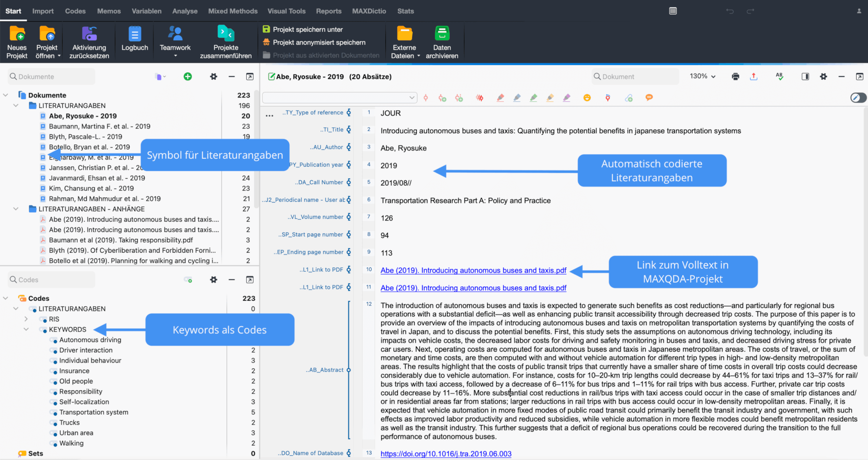The height and width of the screenshot is (460, 868).
Task: Click the Dokumente search field
Action: coord(51,76)
